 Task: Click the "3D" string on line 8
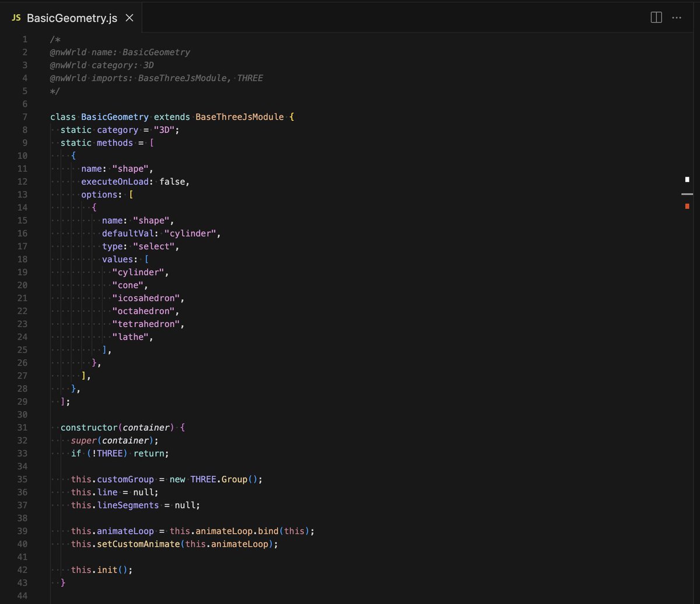pos(164,130)
